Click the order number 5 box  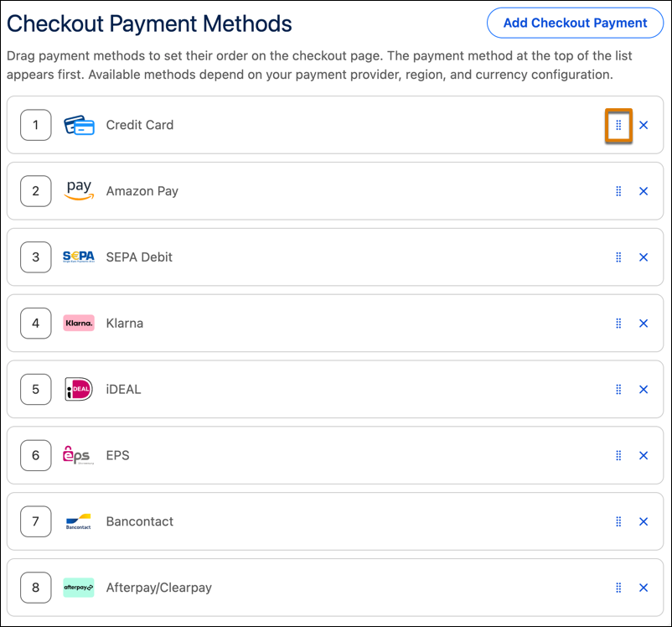point(35,390)
